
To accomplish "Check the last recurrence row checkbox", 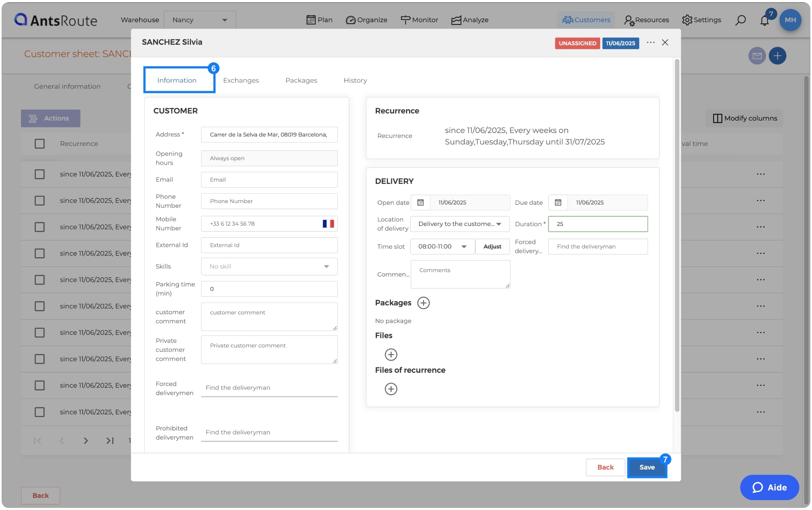I will (x=39, y=412).
